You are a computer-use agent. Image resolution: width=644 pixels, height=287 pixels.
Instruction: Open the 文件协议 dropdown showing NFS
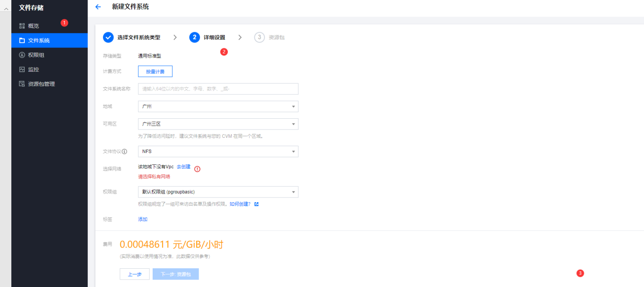point(218,151)
